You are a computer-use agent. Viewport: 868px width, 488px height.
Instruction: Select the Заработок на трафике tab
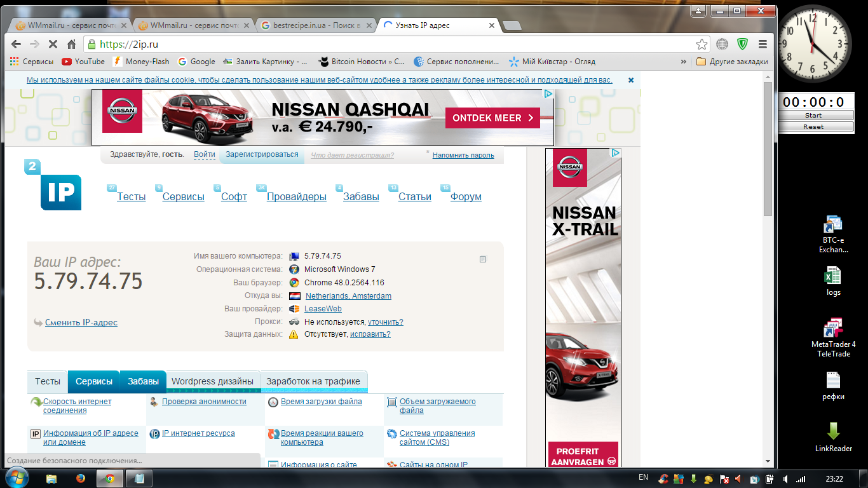(313, 381)
